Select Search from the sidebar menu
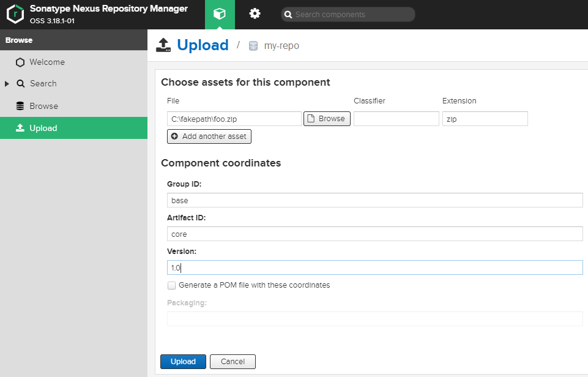 [43, 83]
